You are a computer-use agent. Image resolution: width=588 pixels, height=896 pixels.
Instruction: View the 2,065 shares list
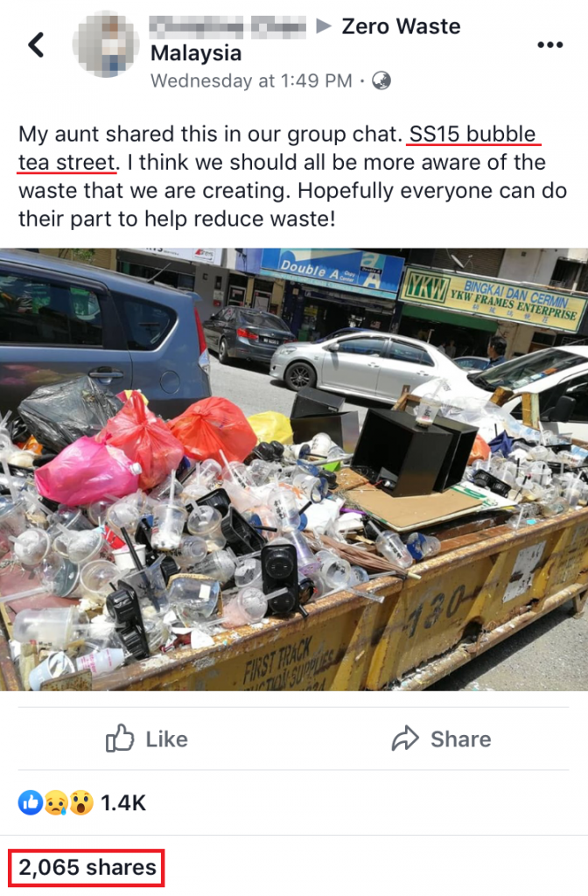pyautogui.click(x=87, y=867)
